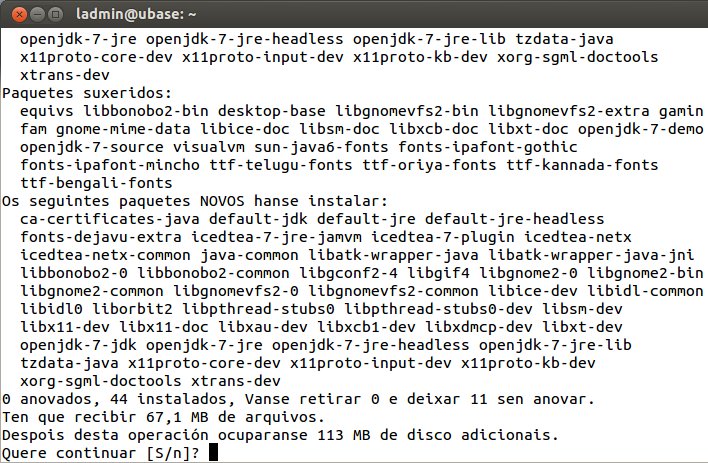This screenshot has height=463, width=708.
Task: Click on "openjdk-7-demo"
Action: (641, 129)
